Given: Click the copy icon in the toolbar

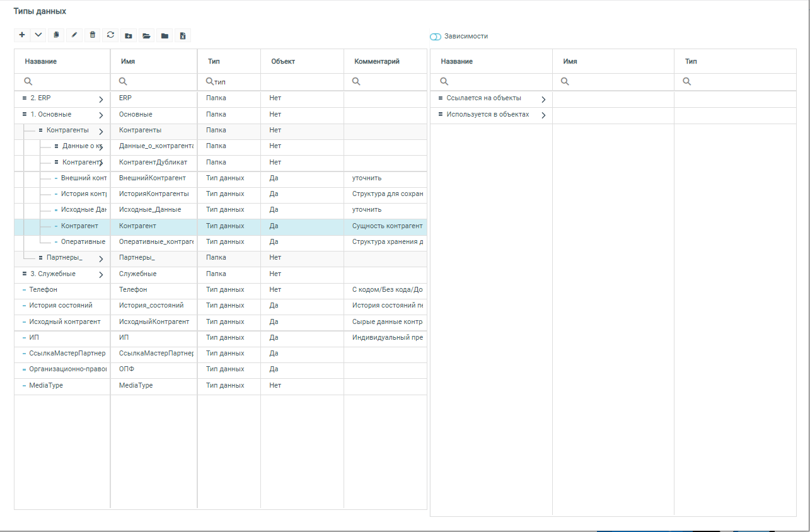Looking at the screenshot, I should tap(56, 35).
